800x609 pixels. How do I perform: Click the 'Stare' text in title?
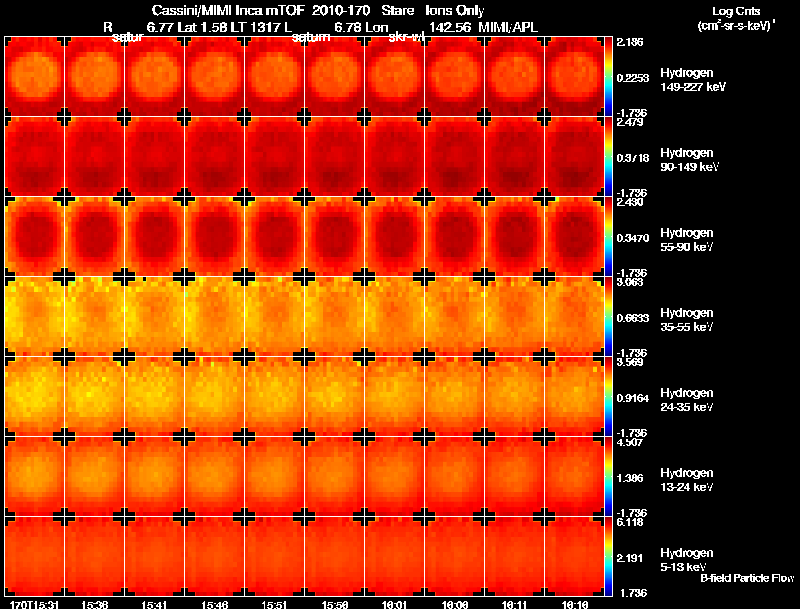(x=397, y=11)
